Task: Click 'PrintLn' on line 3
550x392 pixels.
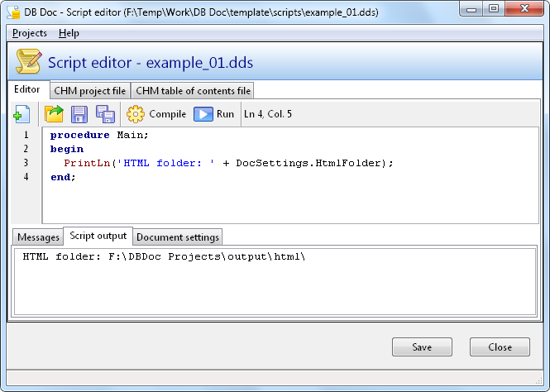Action: pyautogui.click(x=87, y=163)
